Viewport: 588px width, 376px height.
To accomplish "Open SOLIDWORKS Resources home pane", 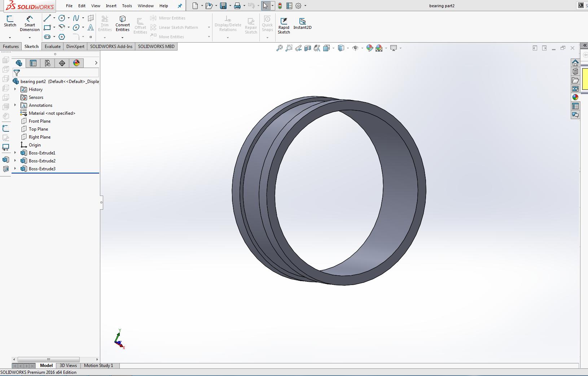I will pyautogui.click(x=575, y=63).
